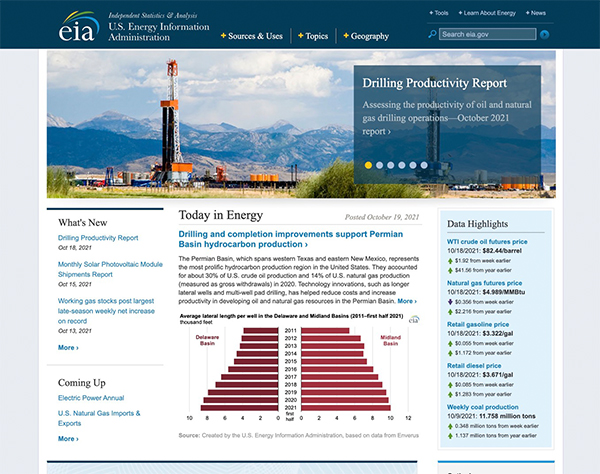The width and height of the screenshot is (600, 474).
Task: Select the third carousel slide dot
Action: (390, 165)
